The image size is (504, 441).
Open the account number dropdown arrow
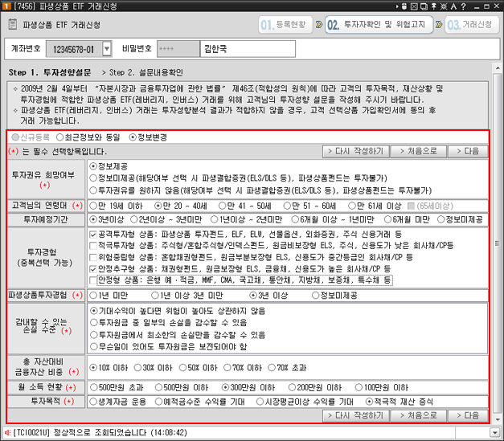107,49
